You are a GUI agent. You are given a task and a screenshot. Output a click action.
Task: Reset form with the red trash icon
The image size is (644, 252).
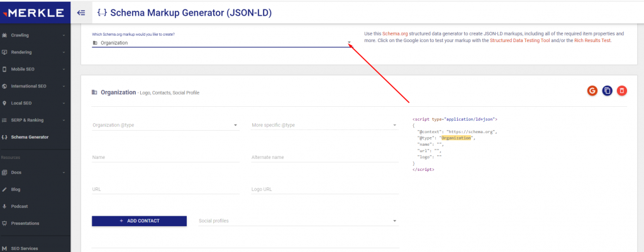622,90
